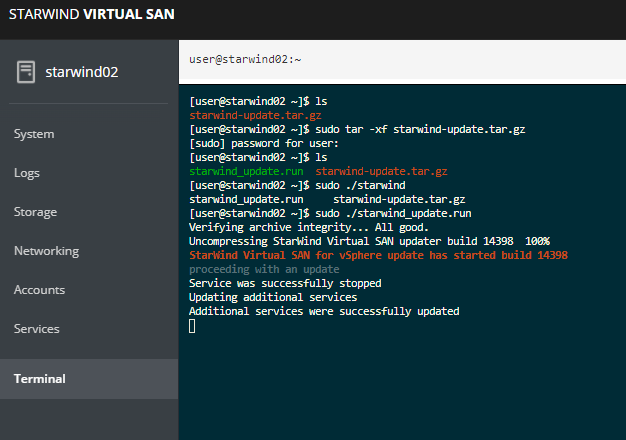The height and width of the screenshot is (440, 626).
Task: Click the first red starwind-update.tar.gz listing
Action: pyautogui.click(x=255, y=115)
